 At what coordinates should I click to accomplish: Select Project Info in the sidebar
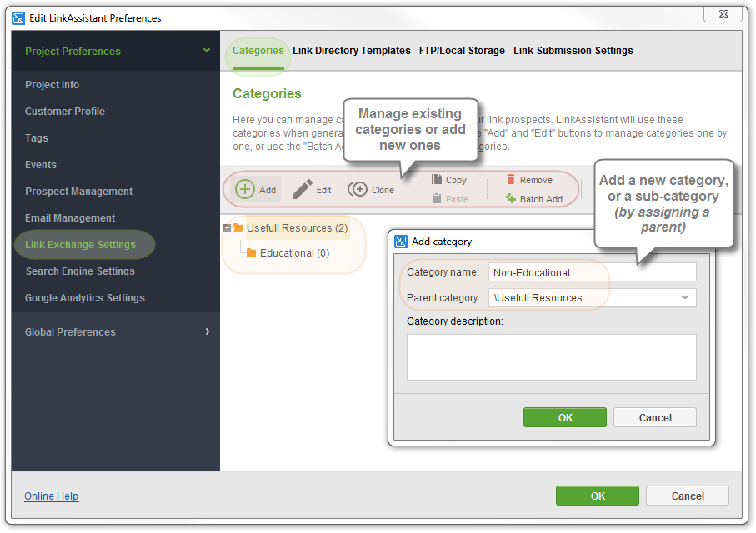[52, 85]
